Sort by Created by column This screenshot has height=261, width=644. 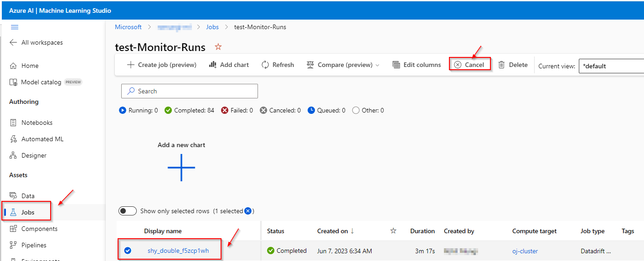459,231
